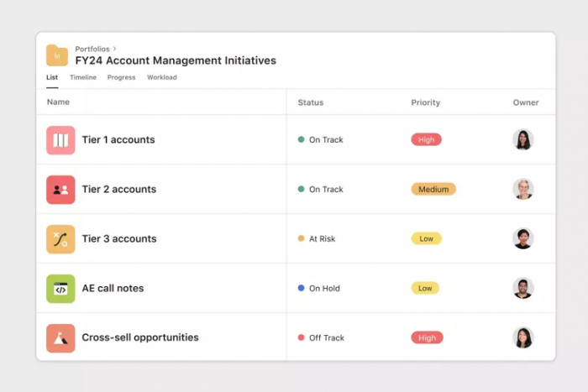Click the High priority tag on Tier 1 accounts
Screen dimensions: 588x392
(x=427, y=140)
